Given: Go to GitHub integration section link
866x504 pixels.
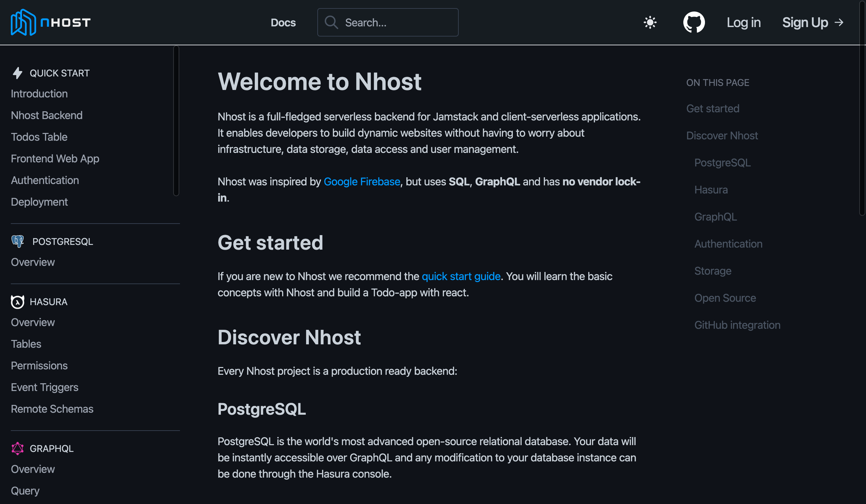Looking at the screenshot, I should (737, 325).
